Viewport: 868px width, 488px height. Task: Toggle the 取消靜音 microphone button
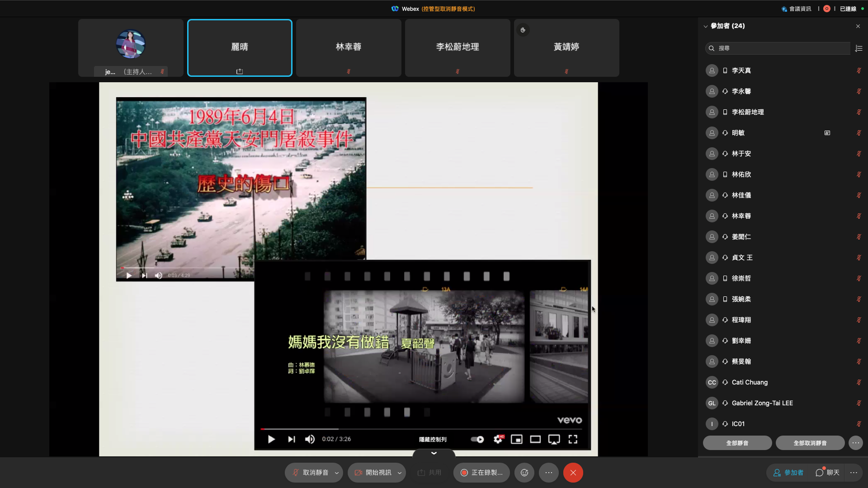(x=310, y=473)
